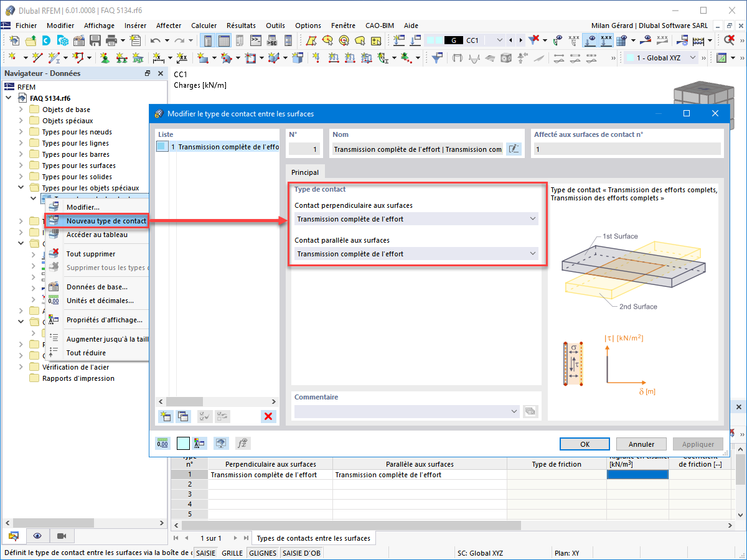This screenshot has width=747, height=560.
Task: Open comment library icon beside Commentaire
Action: point(530,411)
